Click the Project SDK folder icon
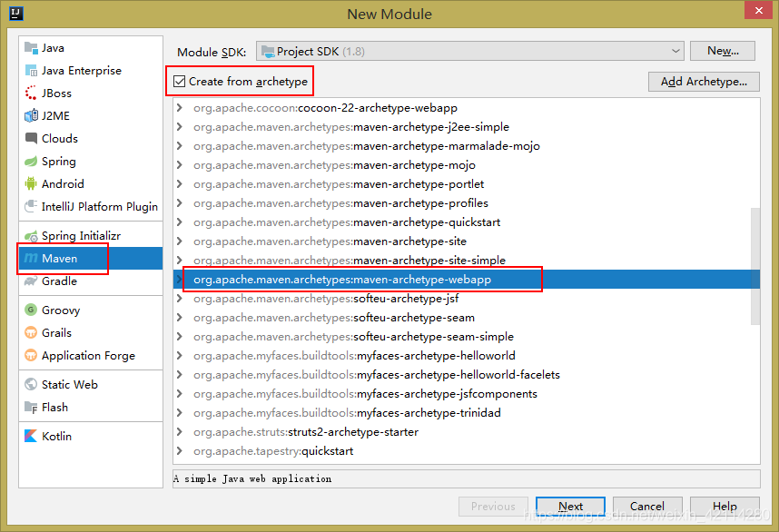Screen dimensions: 779x532 coord(268,51)
